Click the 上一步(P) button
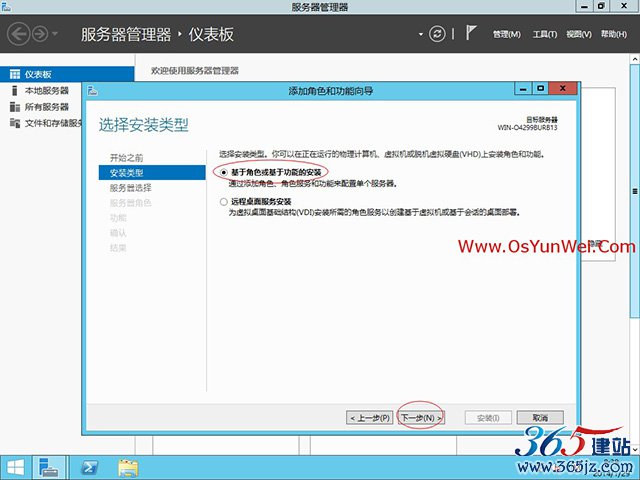 (369, 418)
